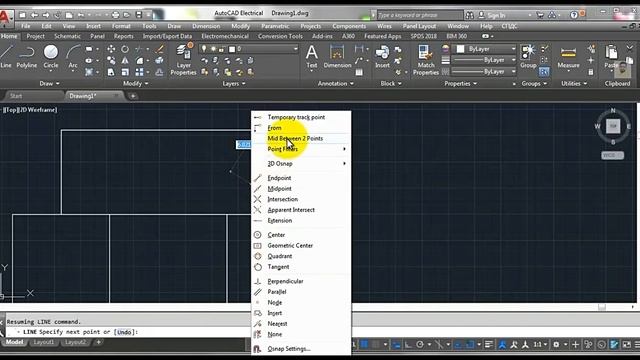Choose Tangent snap option
Screen dimensions: 640x360
301,267
